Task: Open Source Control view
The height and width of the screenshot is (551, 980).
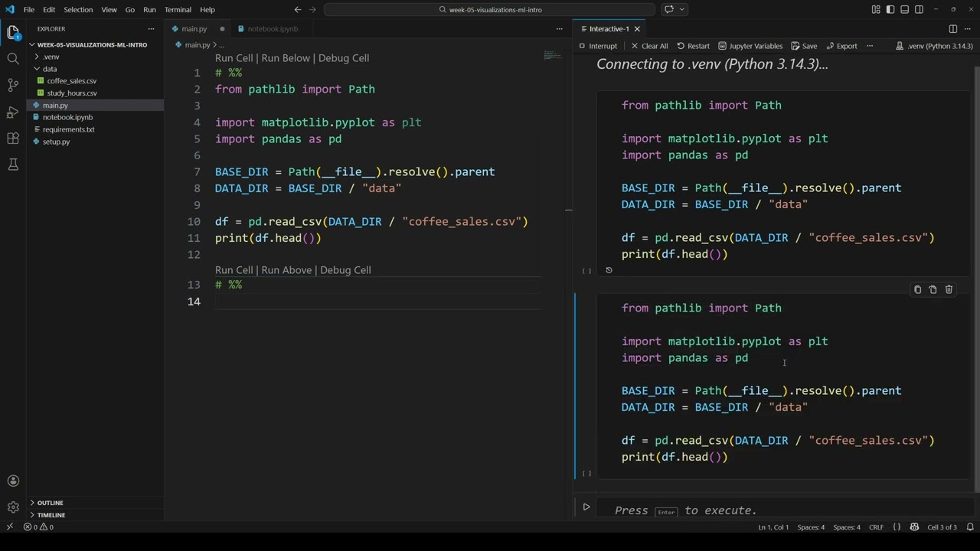Action: tap(13, 85)
